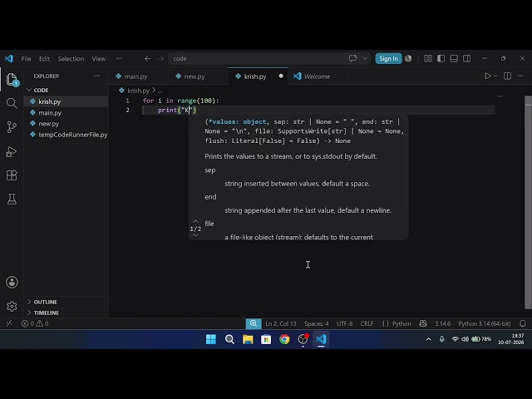
Task: Open the Search view in activity bar
Action: (12, 103)
